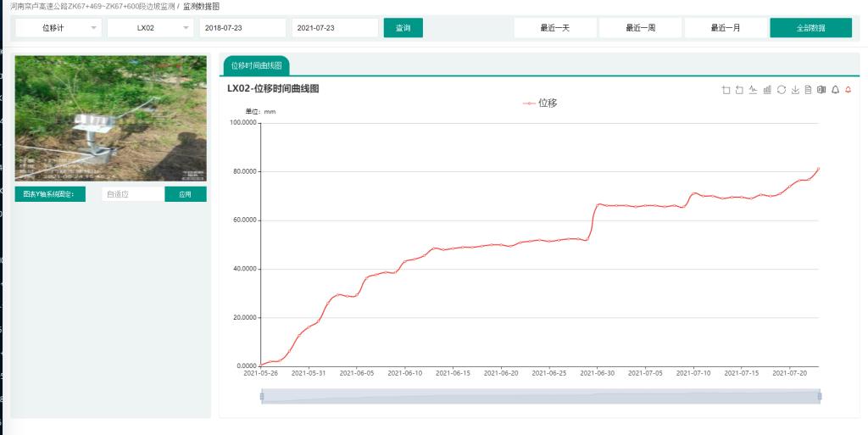This screenshot has width=868, height=435.
Task: Open the 位移计 sensor type dropdown
Action: 58,28
